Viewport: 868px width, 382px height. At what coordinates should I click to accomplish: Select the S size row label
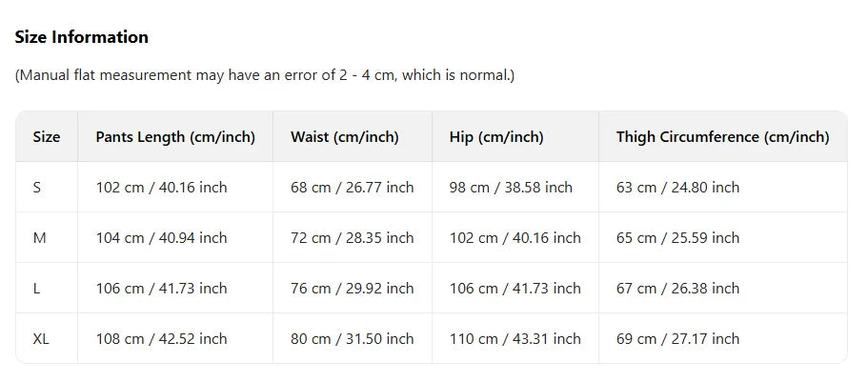click(x=37, y=188)
